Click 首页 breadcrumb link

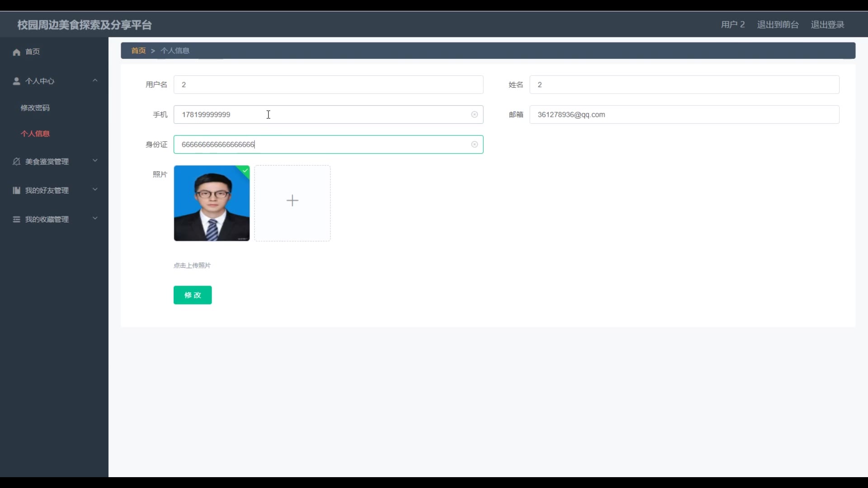click(x=138, y=51)
